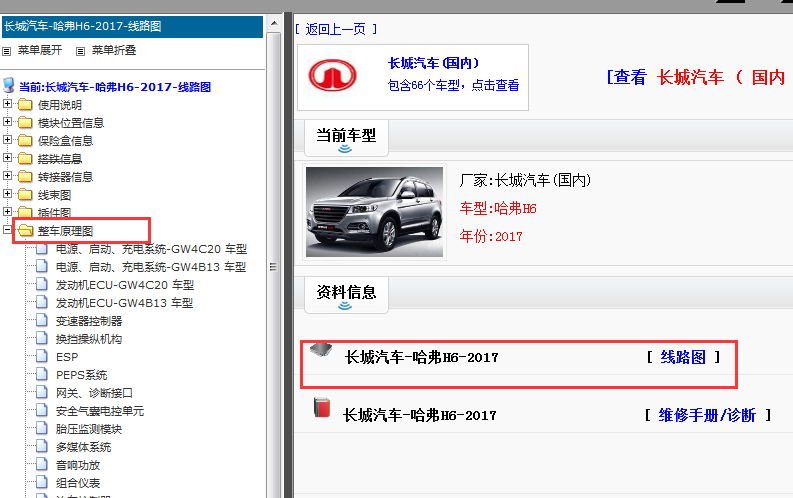
Task: Click the 搭铁信息 folder icon
Action: [25, 159]
